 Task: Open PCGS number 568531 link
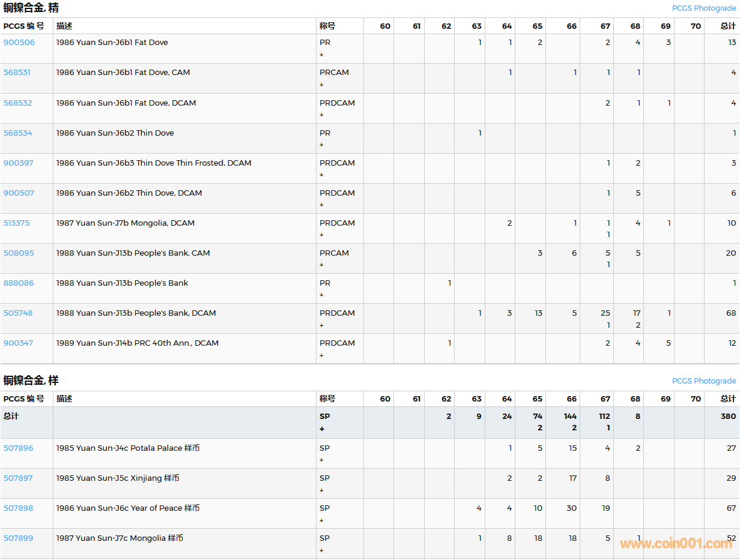(17, 73)
